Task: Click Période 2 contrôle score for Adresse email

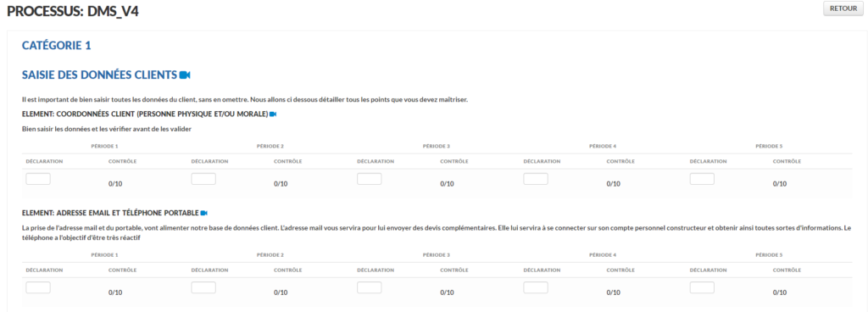Action: 281,292
